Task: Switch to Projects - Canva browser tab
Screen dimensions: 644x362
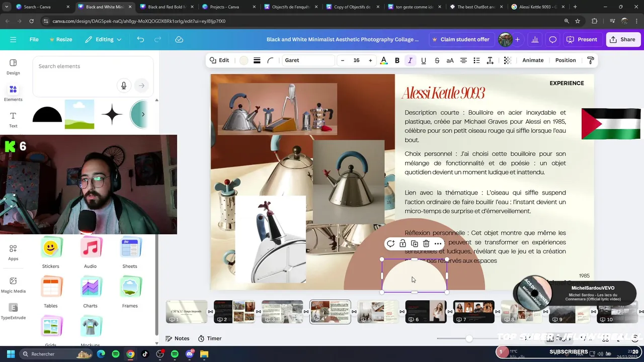Action: click(x=228, y=7)
